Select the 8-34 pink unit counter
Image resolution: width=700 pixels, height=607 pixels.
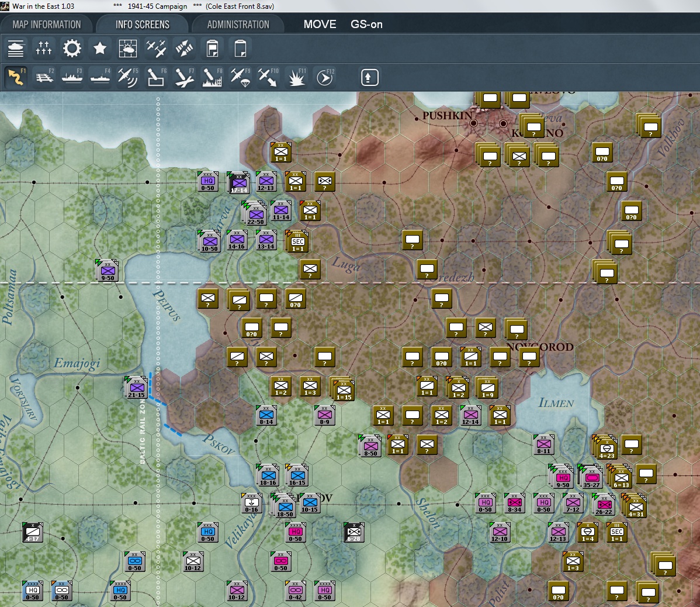[515, 503]
